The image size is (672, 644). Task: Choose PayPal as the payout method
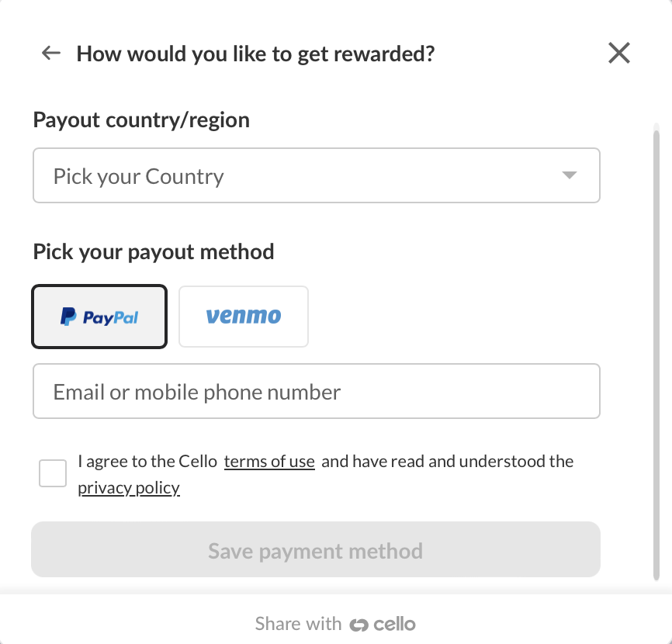99,317
